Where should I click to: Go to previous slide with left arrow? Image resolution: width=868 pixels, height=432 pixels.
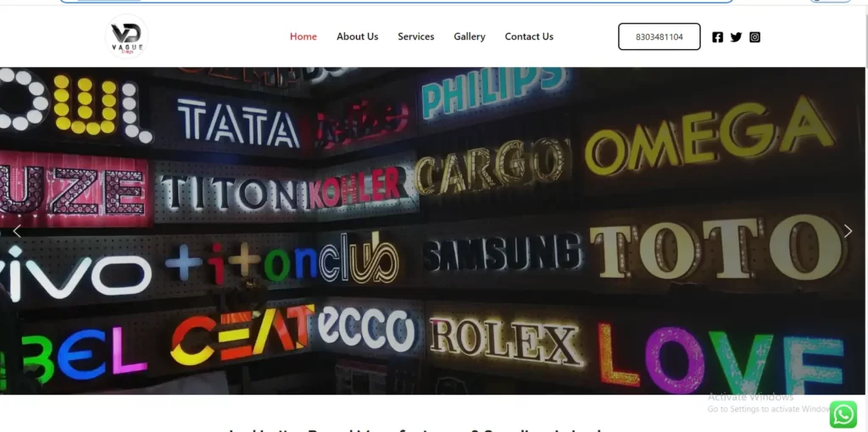tap(17, 231)
